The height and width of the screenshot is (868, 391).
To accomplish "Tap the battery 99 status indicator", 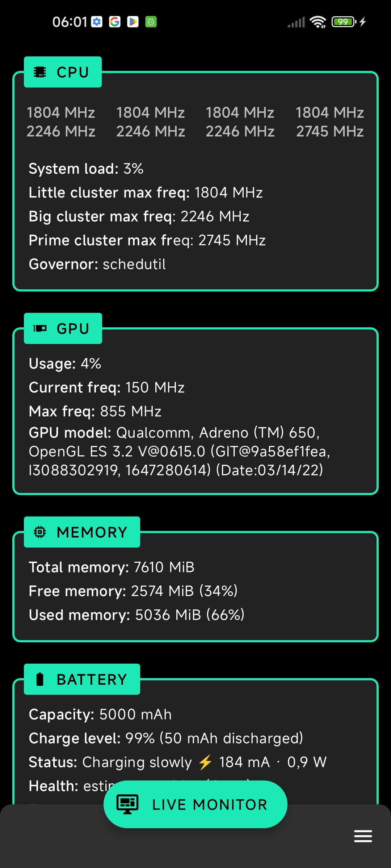I will [344, 22].
